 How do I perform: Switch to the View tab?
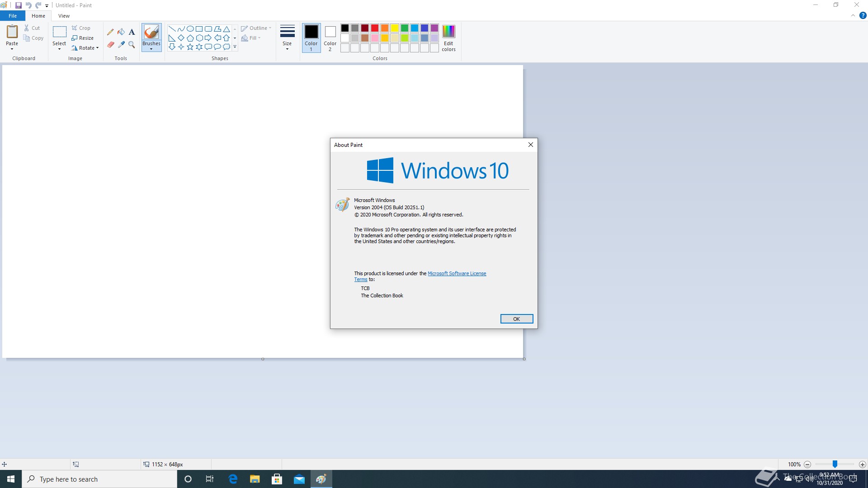pyautogui.click(x=64, y=16)
